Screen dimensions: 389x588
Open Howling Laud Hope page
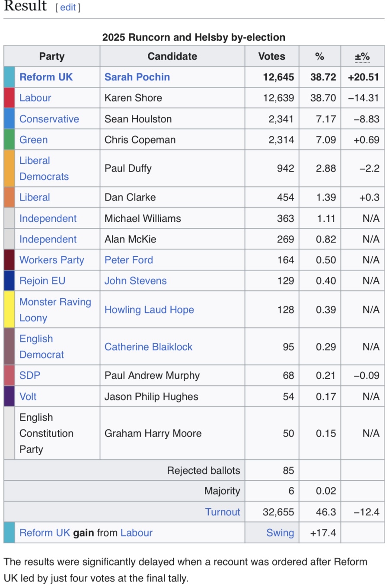point(149,310)
